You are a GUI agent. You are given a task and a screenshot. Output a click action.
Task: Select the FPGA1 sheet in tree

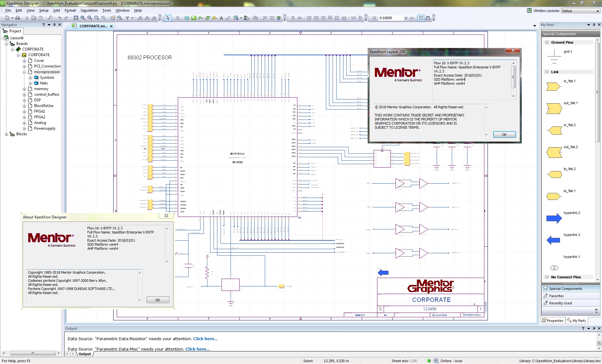point(40,111)
